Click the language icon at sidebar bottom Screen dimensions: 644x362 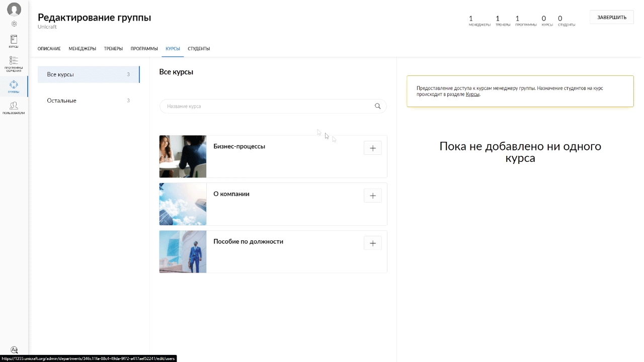14,350
